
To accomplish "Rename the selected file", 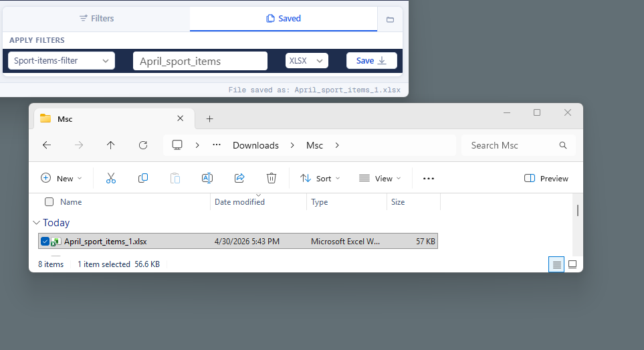I will 207,178.
